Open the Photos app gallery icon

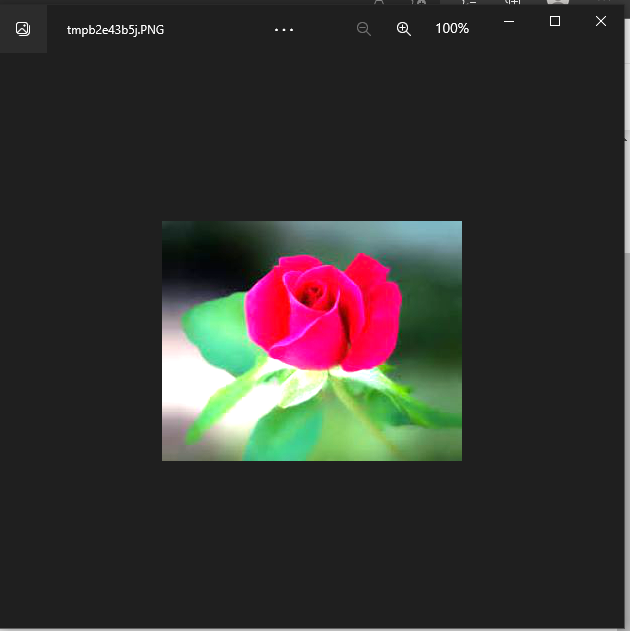click(x=23, y=29)
